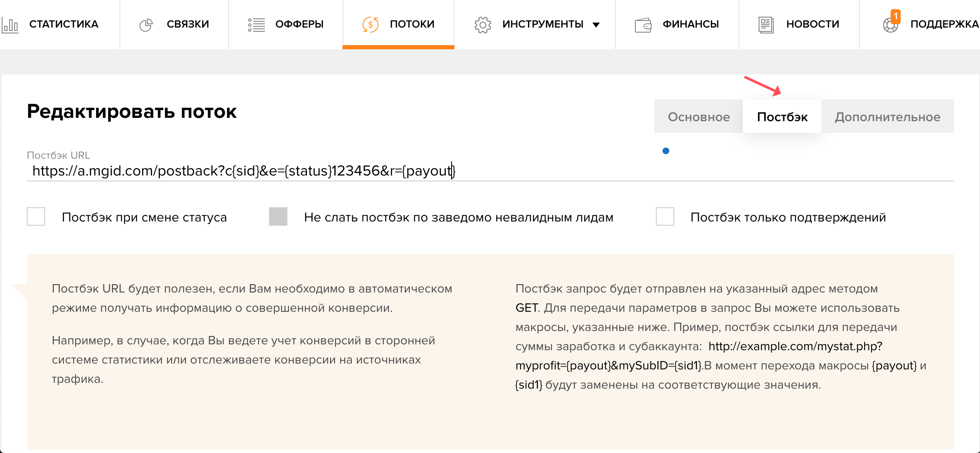Open support notification badge

coord(895,16)
